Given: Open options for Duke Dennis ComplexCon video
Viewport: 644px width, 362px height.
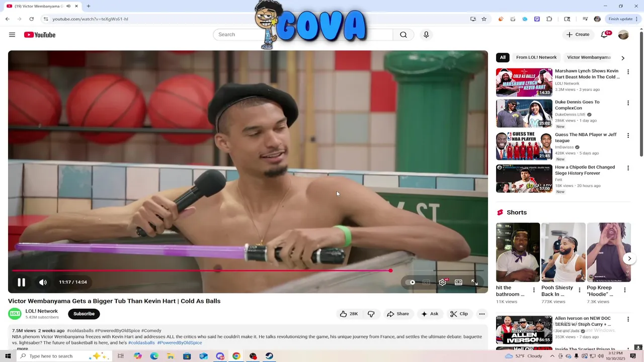Looking at the screenshot, I should (x=628, y=103).
